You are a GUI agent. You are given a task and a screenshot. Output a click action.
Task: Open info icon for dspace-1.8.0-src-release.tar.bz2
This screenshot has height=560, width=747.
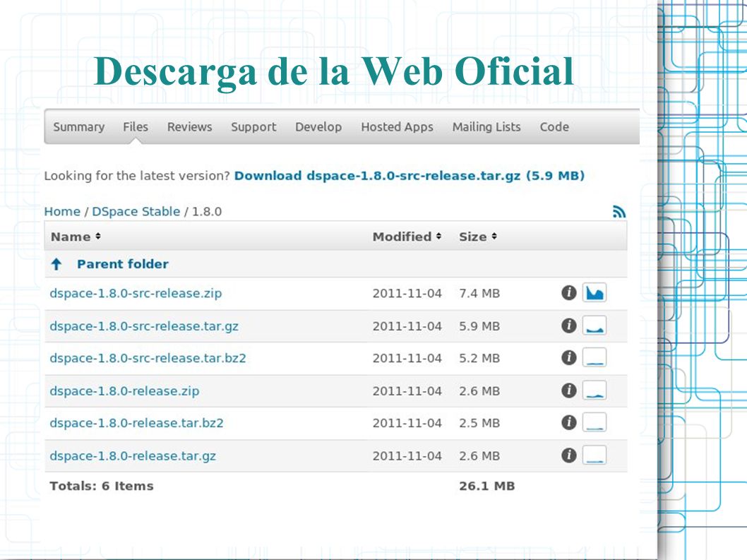click(x=569, y=357)
